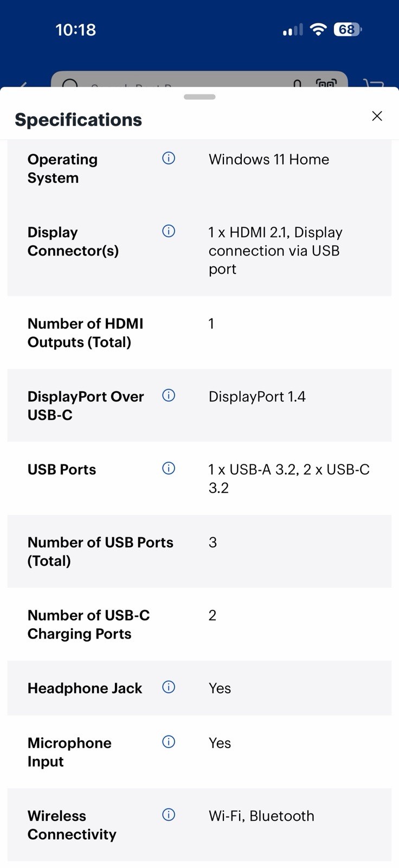The width and height of the screenshot is (399, 868).
Task: Tap the barcode scanner icon in search
Action: (x=326, y=83)
